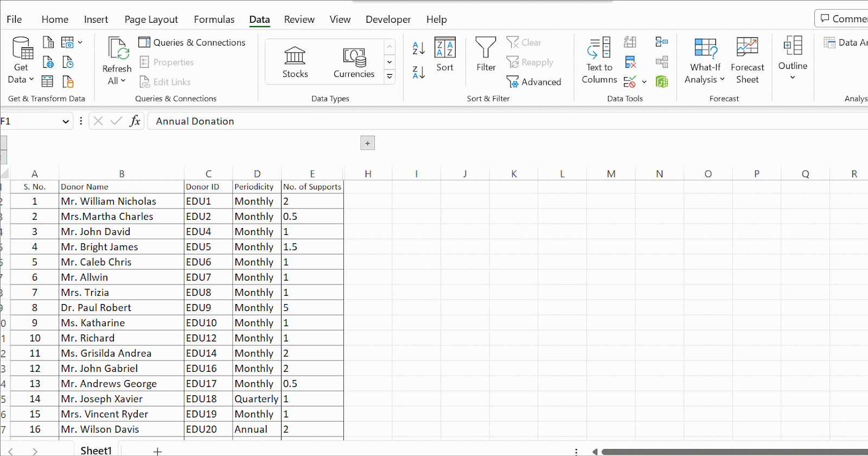Click the Sort A to Z icon
This screenshot has width=868, height=456.
(418, 48)
